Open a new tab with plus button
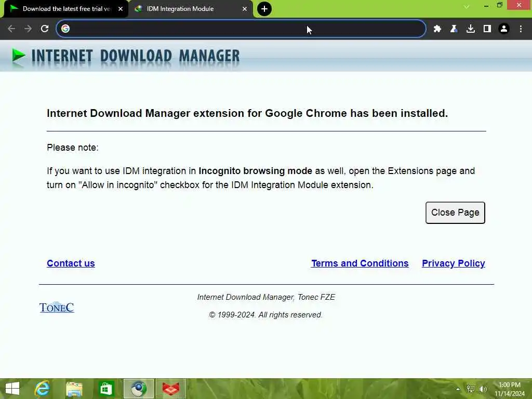Viewport: 532px width, 399px height. coord(264,9)
